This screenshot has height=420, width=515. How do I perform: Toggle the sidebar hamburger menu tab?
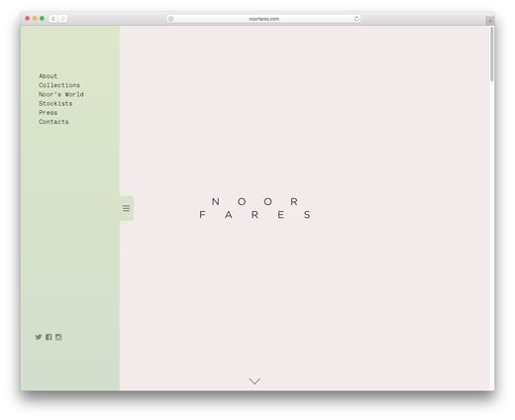coord(127,208)
